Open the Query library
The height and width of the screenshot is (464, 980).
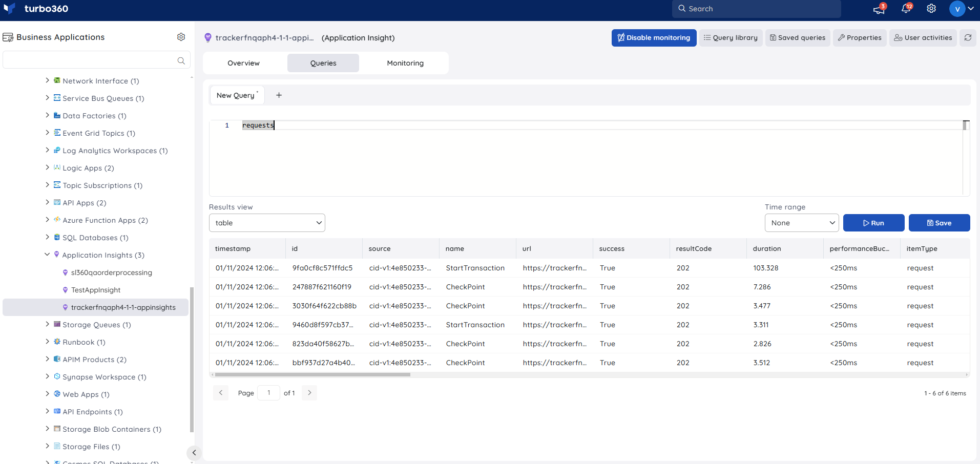click(x=731, y=37)
